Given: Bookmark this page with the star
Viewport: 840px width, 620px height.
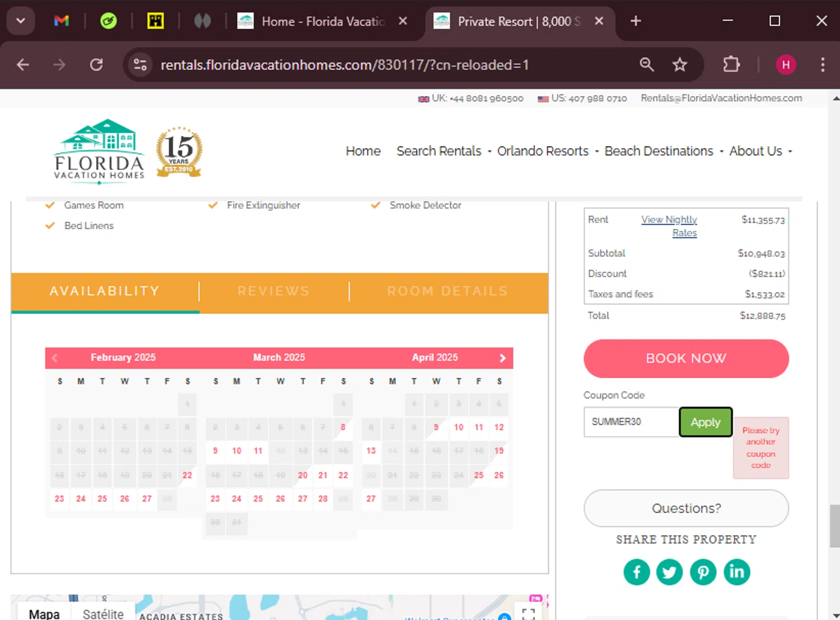Looking at the screenshot, I should pos(680,65).
